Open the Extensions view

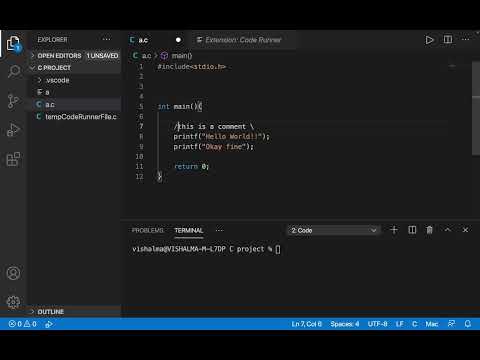pyautogui.click(x=13, y=159)
